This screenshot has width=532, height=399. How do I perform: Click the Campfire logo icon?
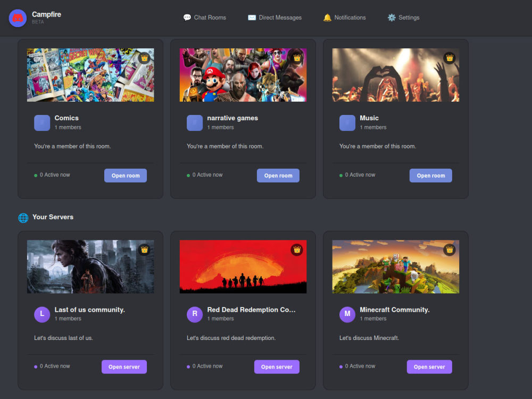point(18,18)
